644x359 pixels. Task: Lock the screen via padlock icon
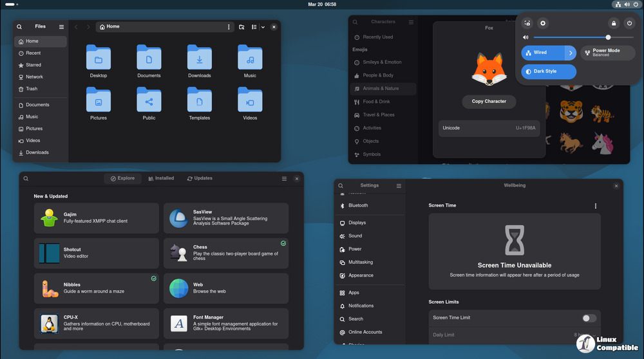614,23
